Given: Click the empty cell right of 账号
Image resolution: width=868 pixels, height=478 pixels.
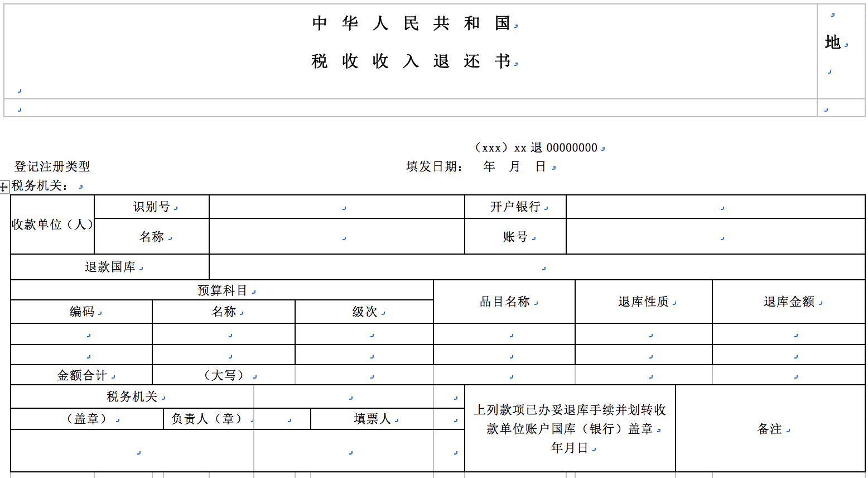Looking at the screenshot, I should [716, 236].
